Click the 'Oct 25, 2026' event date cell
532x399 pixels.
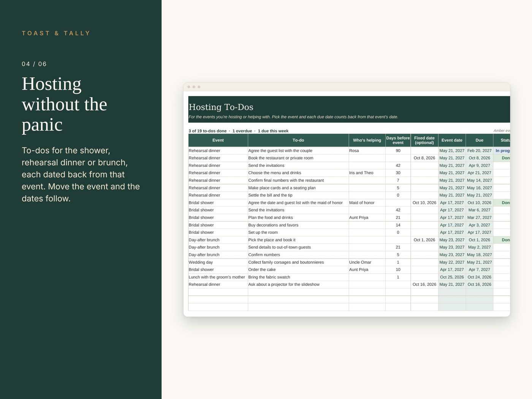[452, 277]
